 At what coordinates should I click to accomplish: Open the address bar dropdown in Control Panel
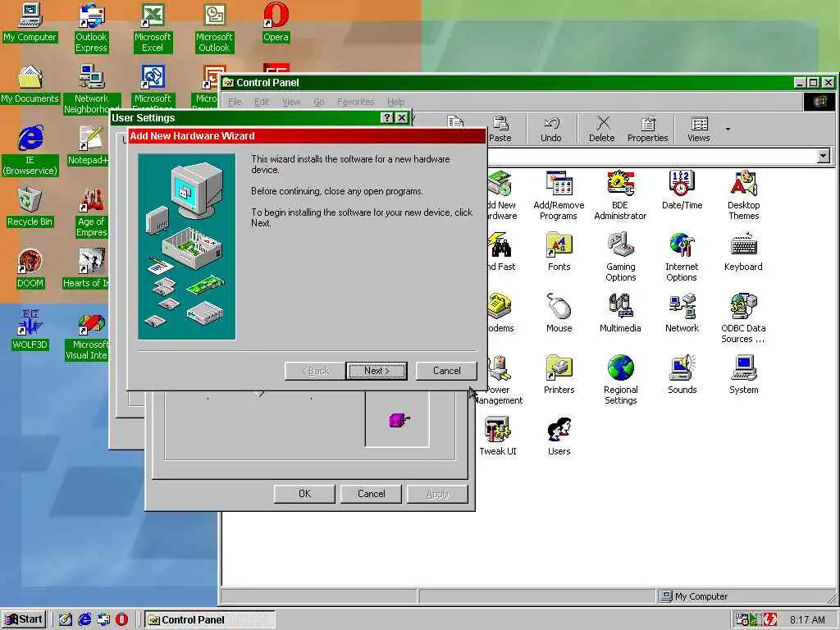point(824,156)
